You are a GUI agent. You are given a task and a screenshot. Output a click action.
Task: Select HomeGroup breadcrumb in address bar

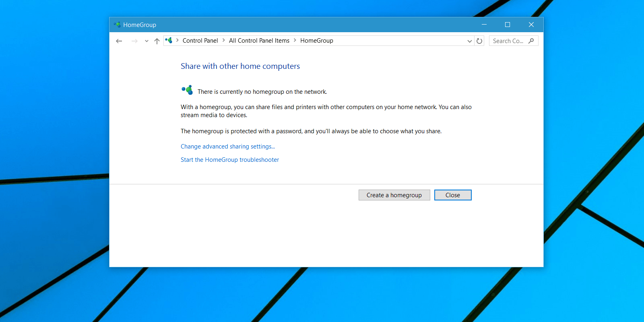pos(317,41)
